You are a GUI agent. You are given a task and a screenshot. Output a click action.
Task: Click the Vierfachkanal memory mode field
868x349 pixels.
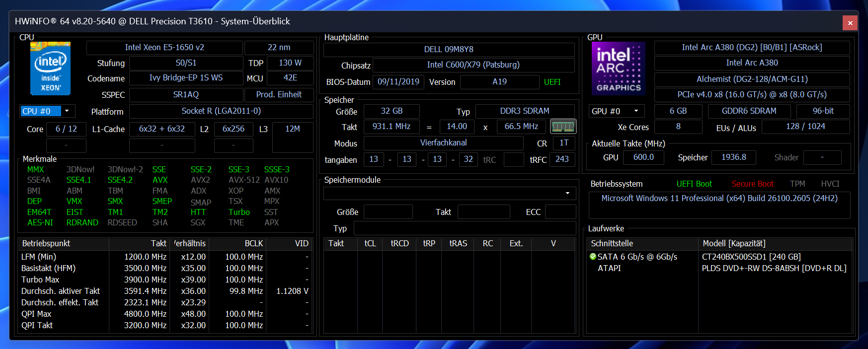(444, 143)
